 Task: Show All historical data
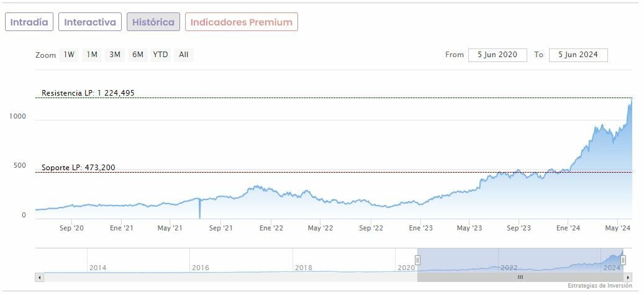click(x=183, y=55)
